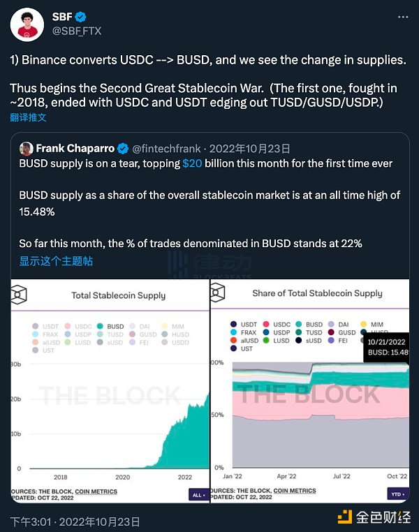Click the $20 cashtag link

193,163
